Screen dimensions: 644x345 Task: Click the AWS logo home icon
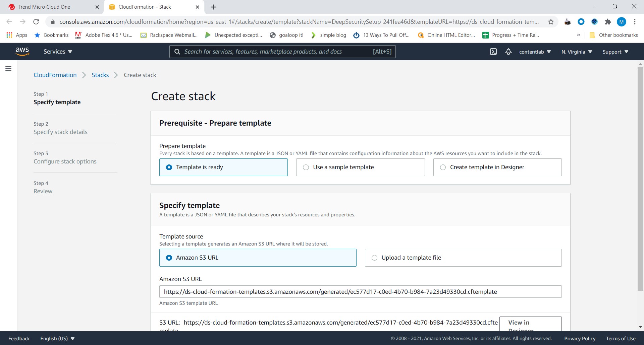22,51
